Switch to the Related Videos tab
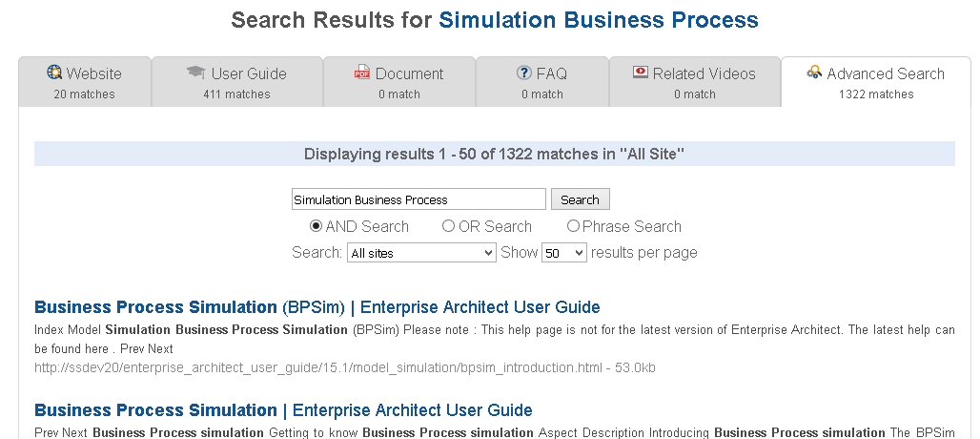Screen dimensions: 980x439 694,82
